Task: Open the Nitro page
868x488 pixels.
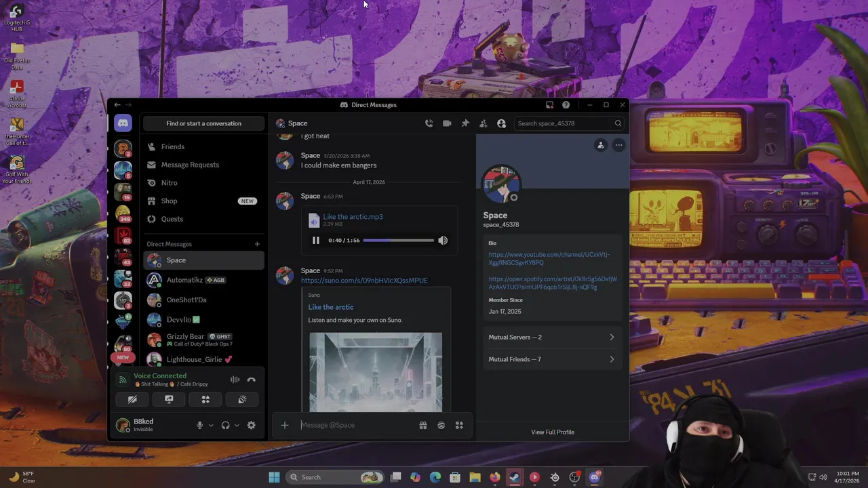Action: coord(203,183)
